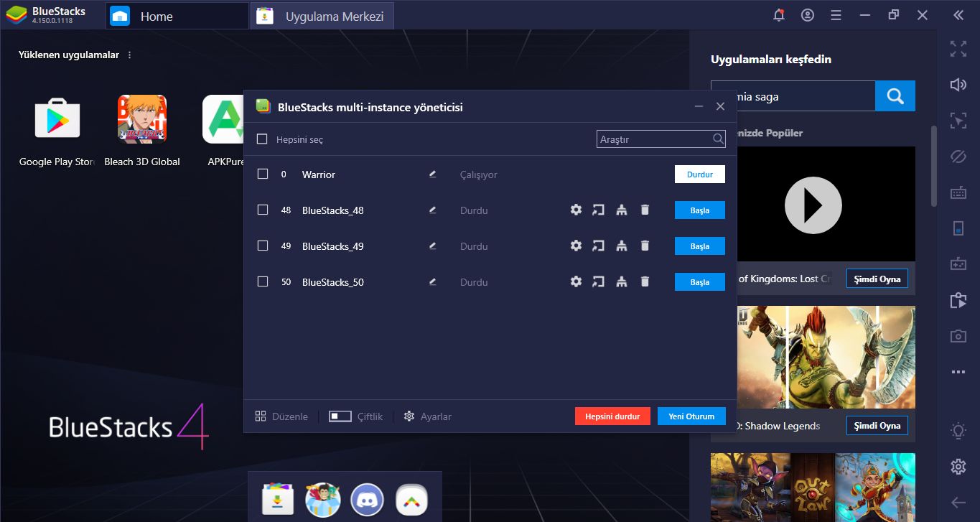The width and height of the screenshot is (980, 522).
Task: Switch to the Home tab
Action: click(x=177, y=16)
